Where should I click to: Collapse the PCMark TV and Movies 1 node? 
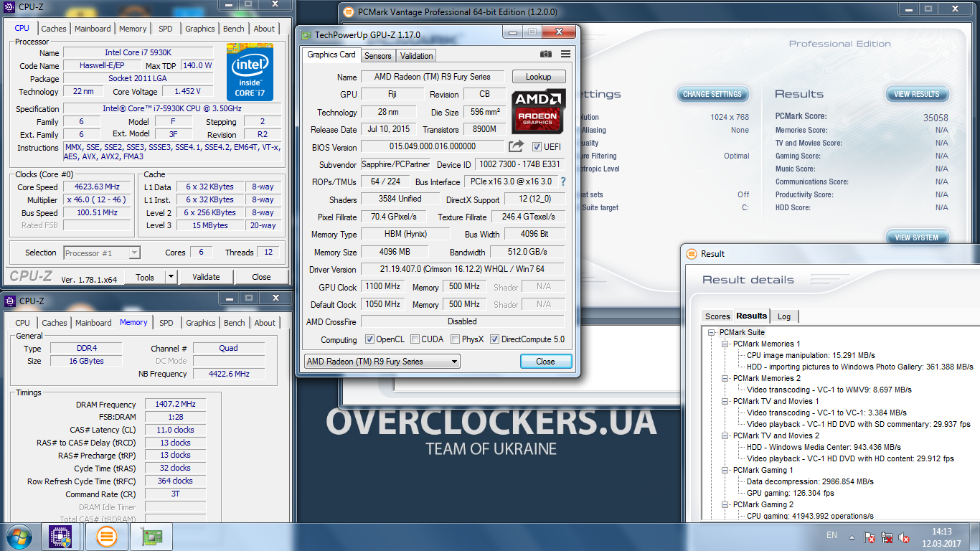tap(725, 401)
